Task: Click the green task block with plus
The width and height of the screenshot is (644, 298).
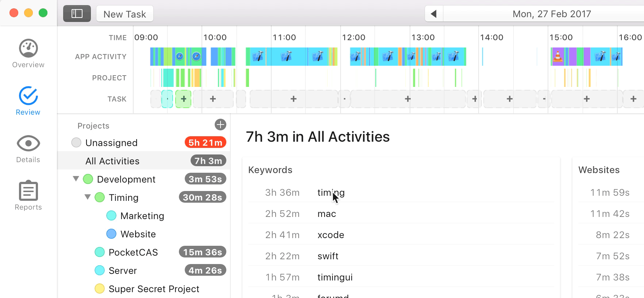Action: [x=183, y=99]
